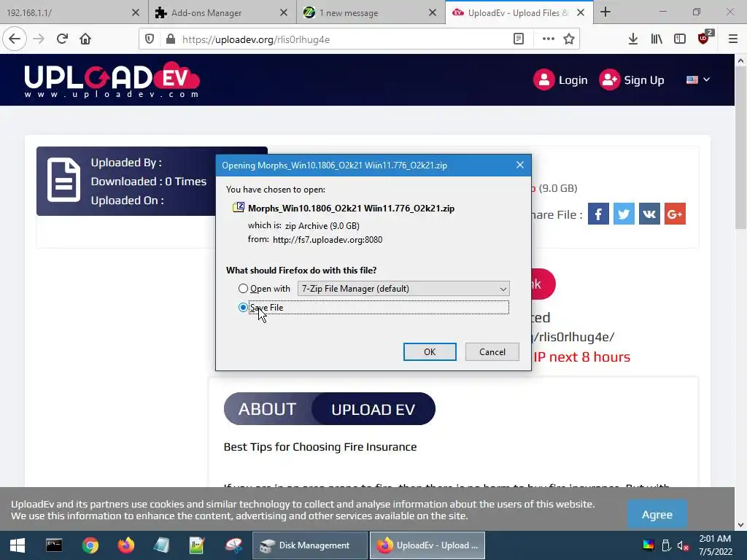Open the Login link

561,79
